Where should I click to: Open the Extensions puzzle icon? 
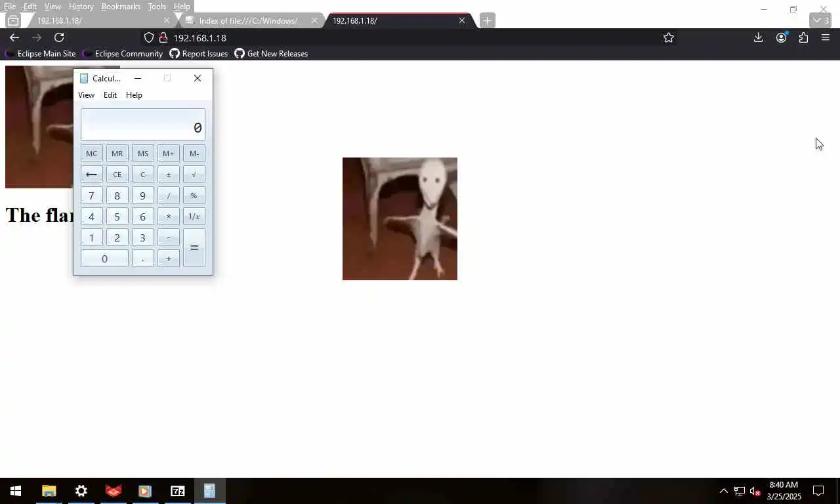pyautogui.click(x=803, y=37)
